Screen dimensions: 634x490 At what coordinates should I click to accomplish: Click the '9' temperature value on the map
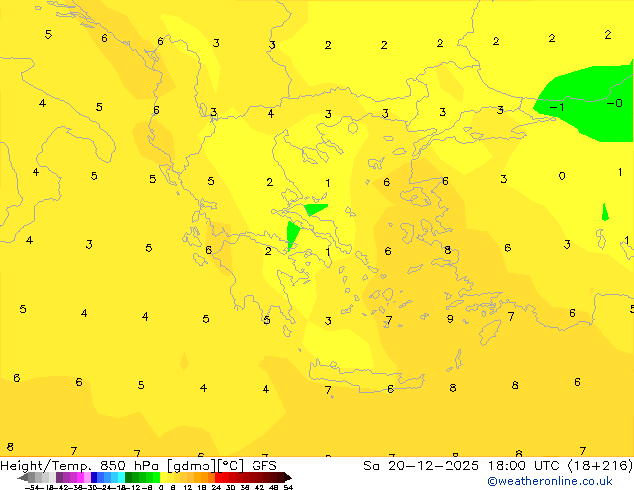click(450, 319)
